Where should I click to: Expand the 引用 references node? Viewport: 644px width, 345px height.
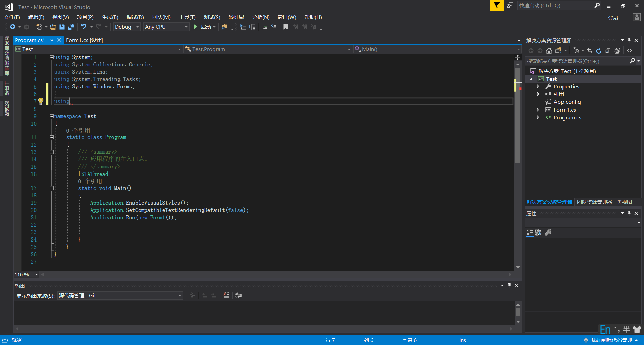click(x=538, y=94)
